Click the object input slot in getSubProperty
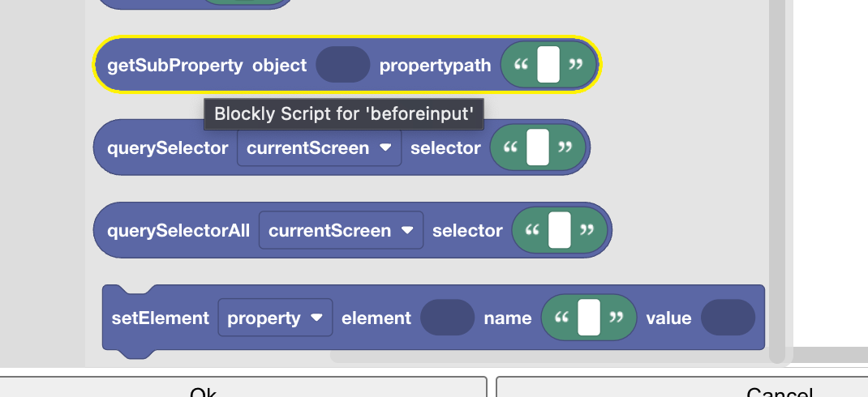 [342, 65]
